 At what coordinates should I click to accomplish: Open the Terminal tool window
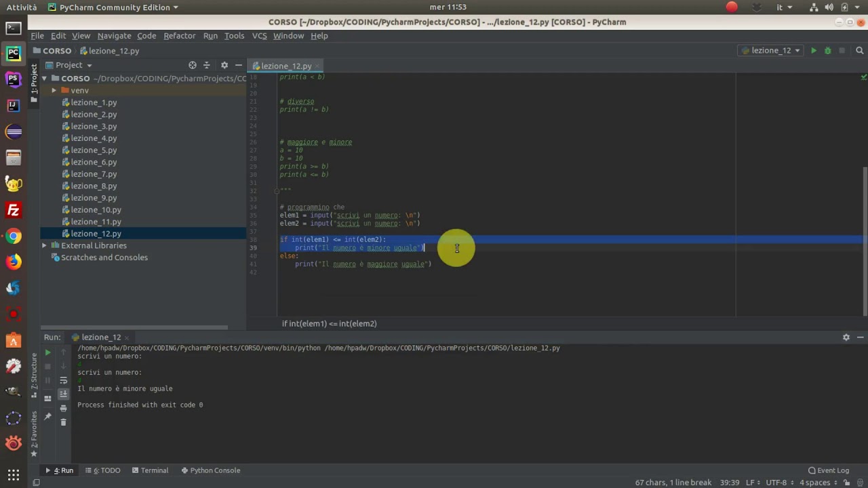point(150,470)
